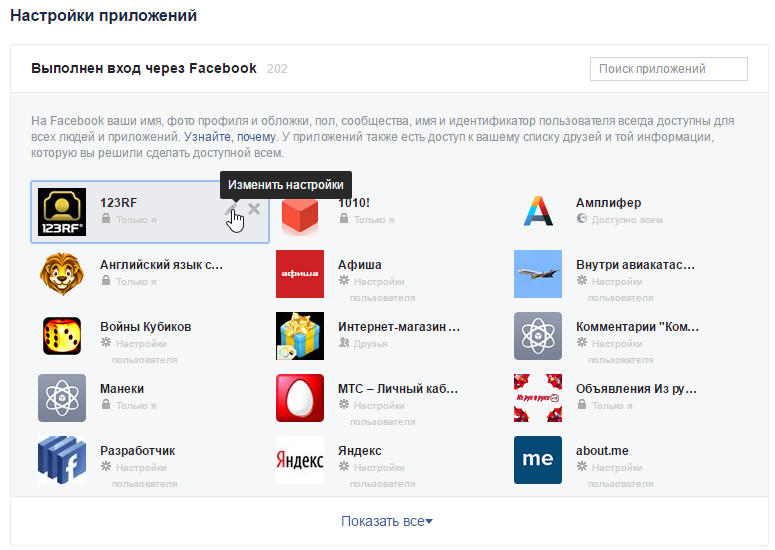Select the МТС – Личный каб… title
This screenshot has width=775, height=550.
398,389
